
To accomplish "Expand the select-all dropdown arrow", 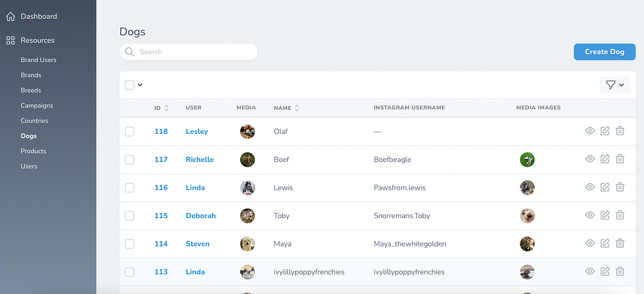I will pyautogui.click(x=140, y=85).
